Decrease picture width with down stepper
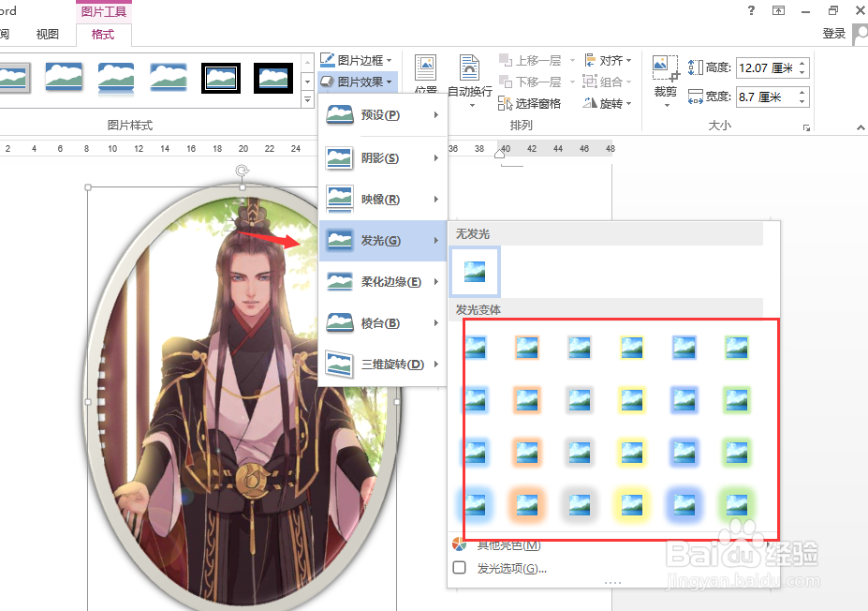Image resolution: width=868 pixels, height=611 pixels. point(802,102)
